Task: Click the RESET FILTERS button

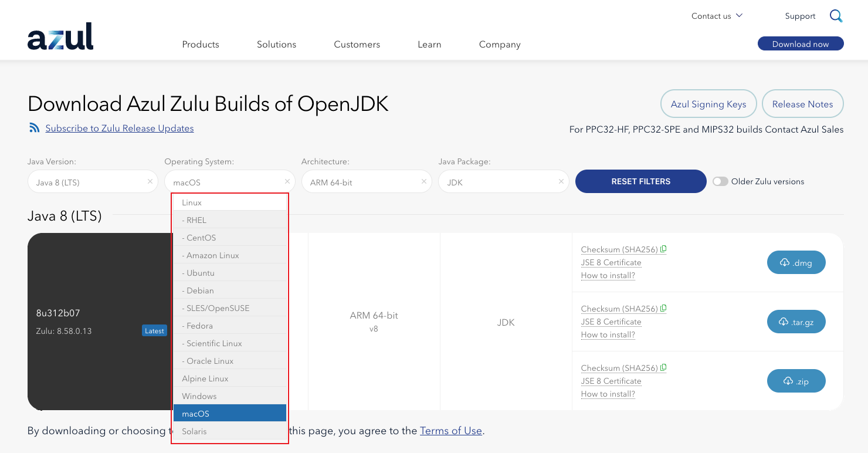Action: (x=641, y=181)
